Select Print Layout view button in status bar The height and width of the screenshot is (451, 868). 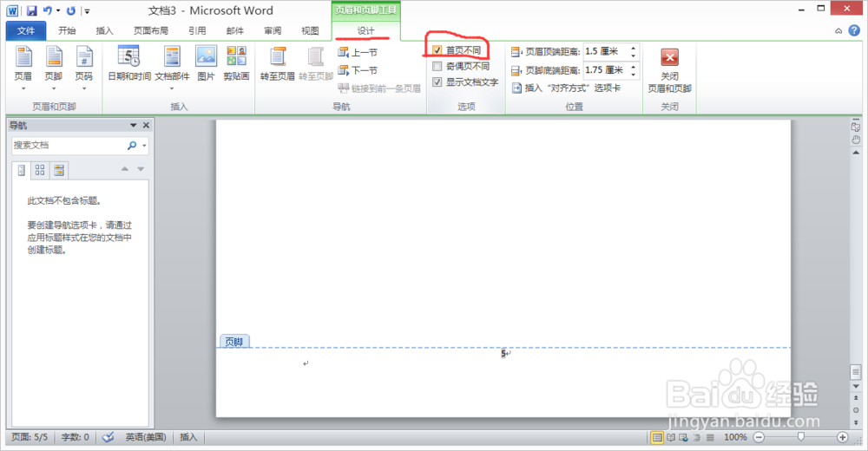(x=657, y=438)
